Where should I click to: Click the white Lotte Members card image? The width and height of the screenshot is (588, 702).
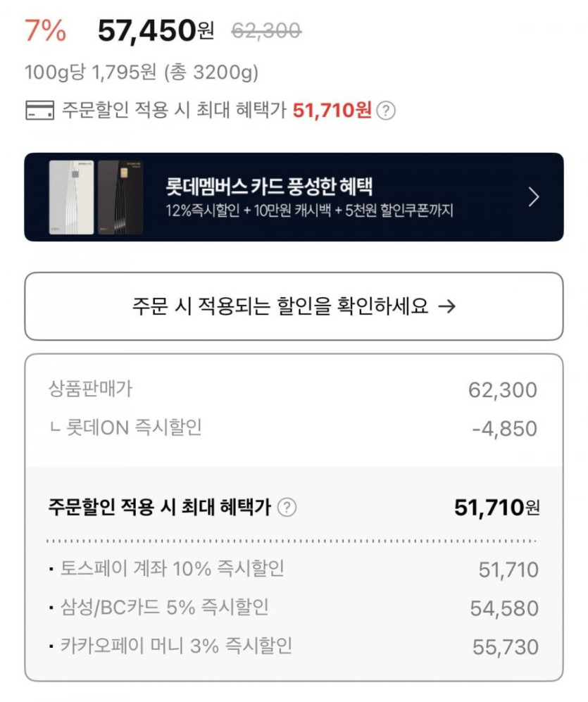click(71, 196)
